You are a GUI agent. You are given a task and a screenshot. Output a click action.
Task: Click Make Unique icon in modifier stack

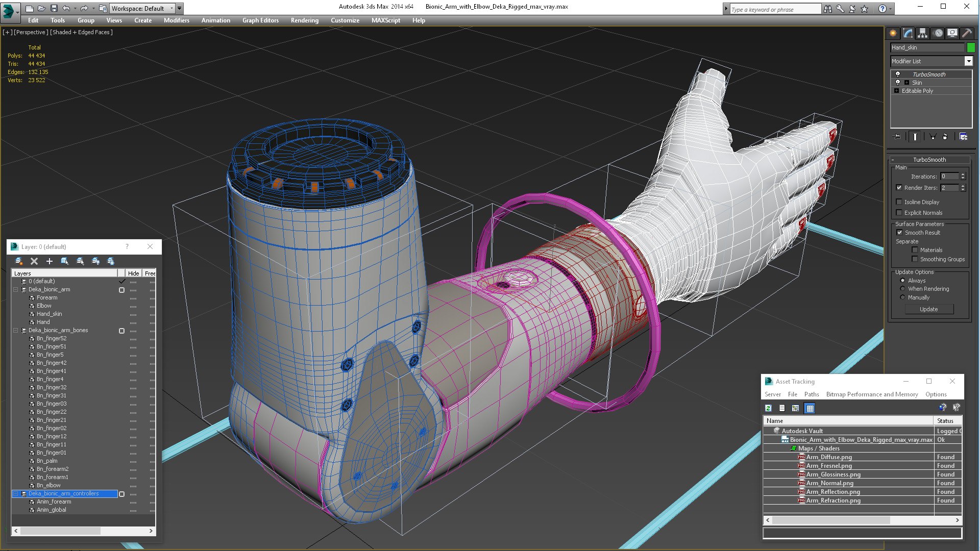point(933,137)
